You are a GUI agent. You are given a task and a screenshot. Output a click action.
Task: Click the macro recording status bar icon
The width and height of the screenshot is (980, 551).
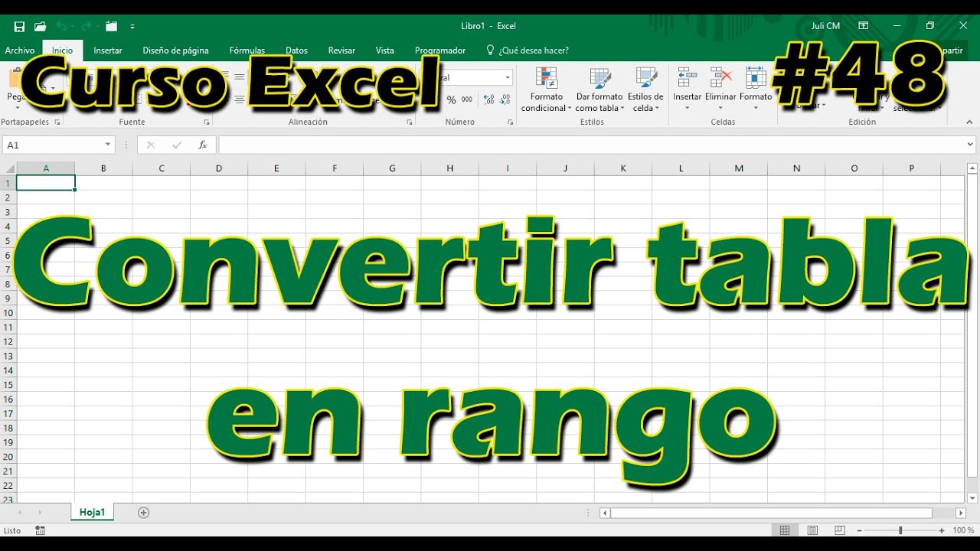tap(40, 530)
